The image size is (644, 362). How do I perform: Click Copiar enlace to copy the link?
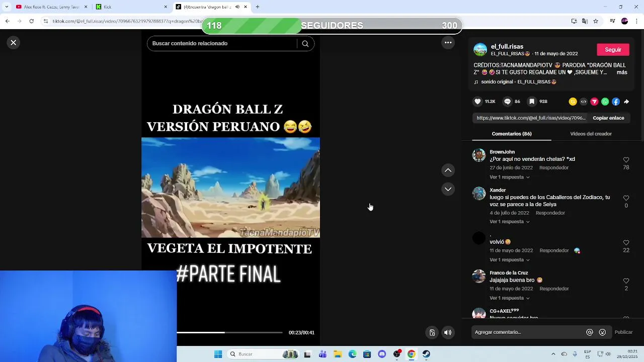(x=608, y=118)
